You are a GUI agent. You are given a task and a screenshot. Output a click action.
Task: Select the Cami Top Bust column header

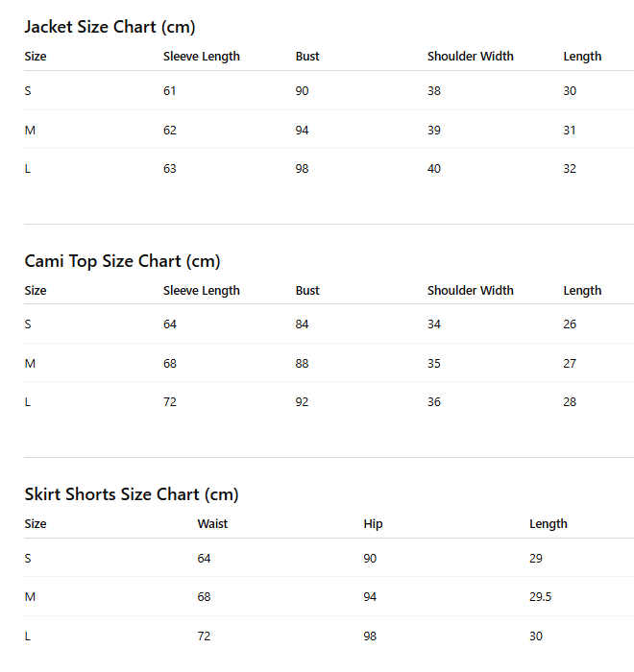(307, 290)
